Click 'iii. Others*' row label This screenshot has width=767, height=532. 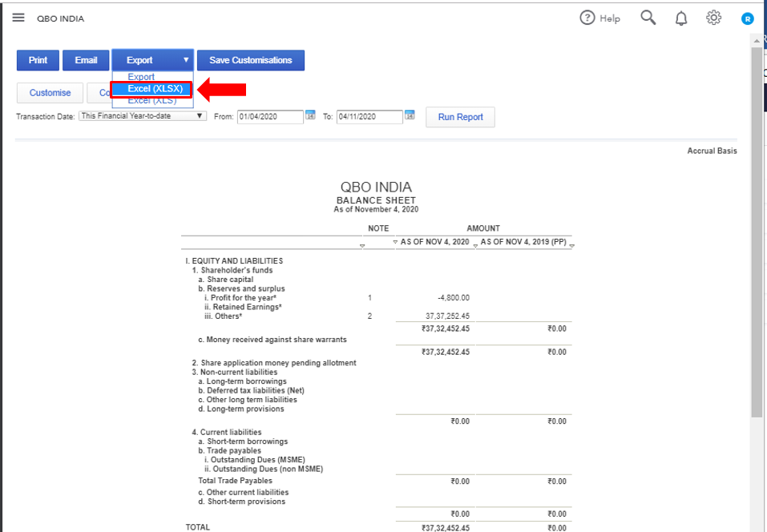223,316
